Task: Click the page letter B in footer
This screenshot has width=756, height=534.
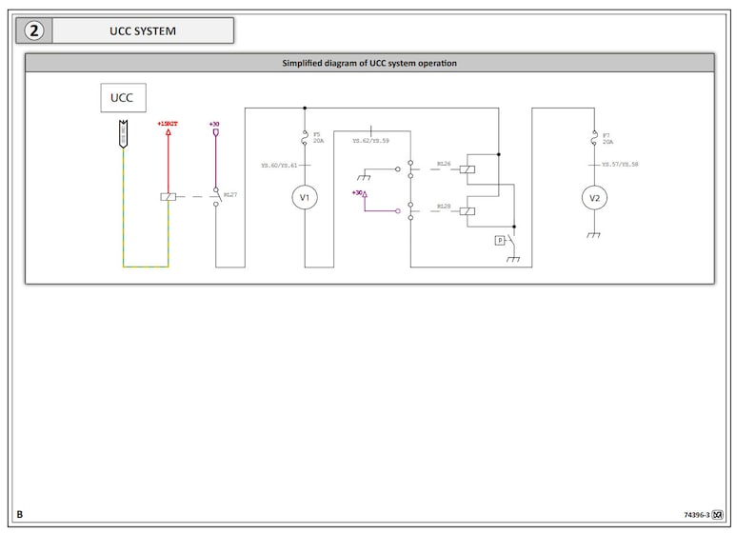Action: point(20,514)
